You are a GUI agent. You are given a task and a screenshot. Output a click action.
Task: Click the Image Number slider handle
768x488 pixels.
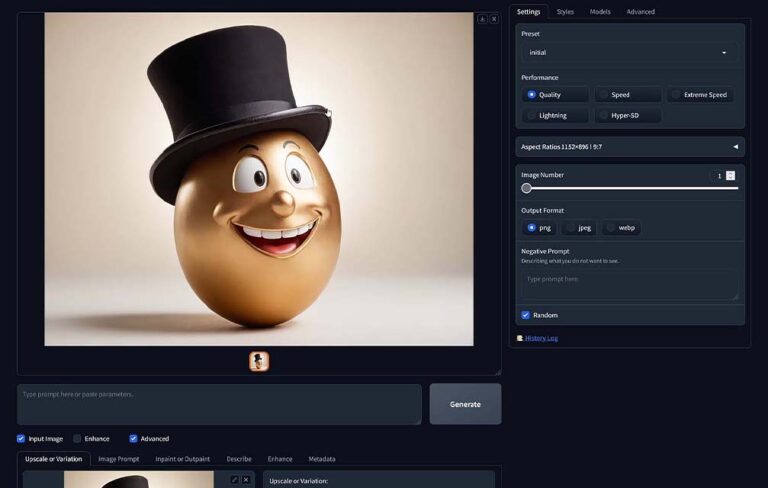pos(527,188)
